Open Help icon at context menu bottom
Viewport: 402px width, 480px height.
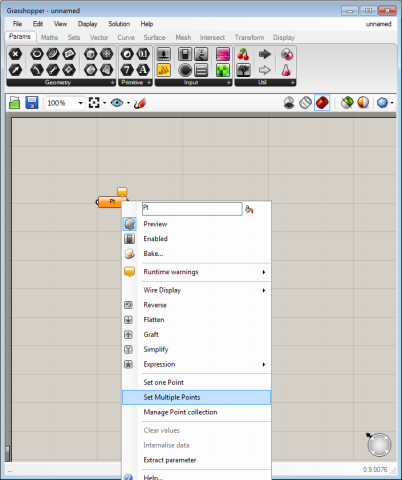click(x=129, y=477)
